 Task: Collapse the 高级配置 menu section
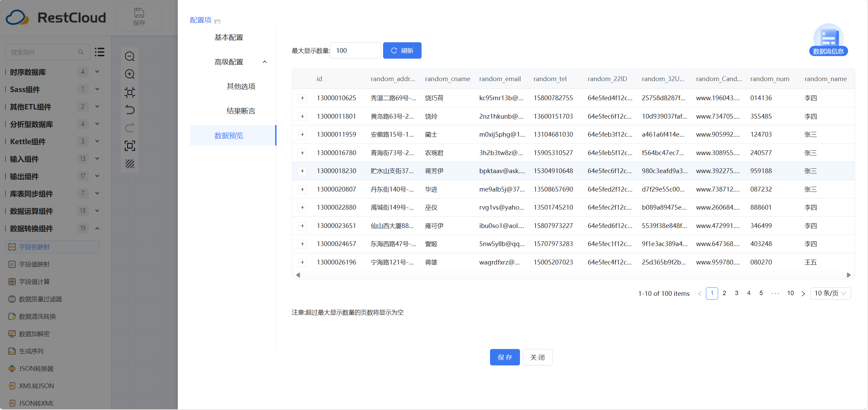265,62
